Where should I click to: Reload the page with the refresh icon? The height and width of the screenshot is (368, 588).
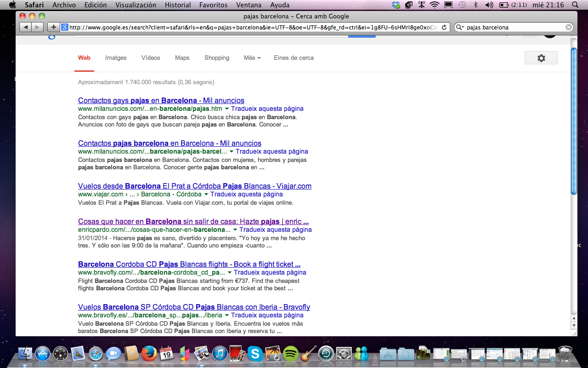click(444, 27)
